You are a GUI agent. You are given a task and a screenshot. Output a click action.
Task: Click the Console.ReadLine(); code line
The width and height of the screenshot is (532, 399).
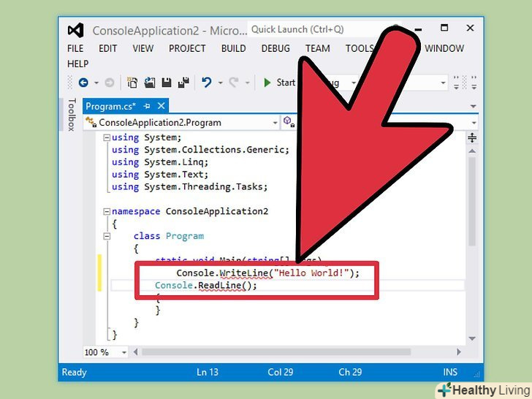tap(206, 286)
